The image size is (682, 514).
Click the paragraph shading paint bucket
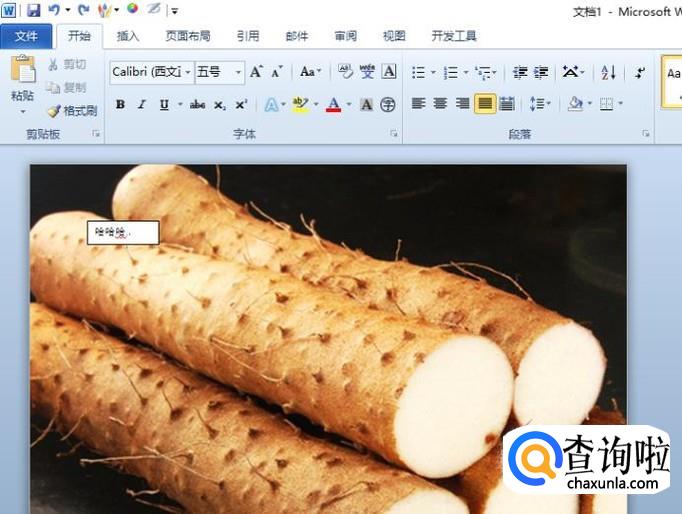(x=575, y=104)
